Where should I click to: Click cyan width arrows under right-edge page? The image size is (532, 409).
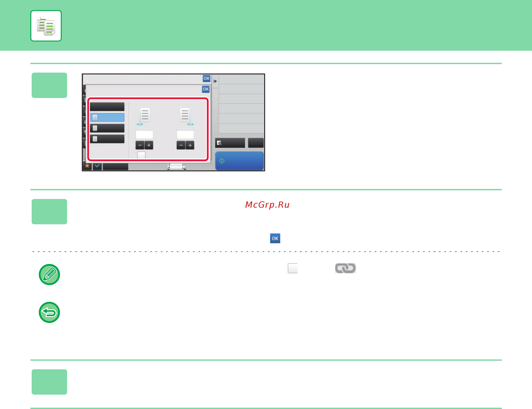pos(190,124)
